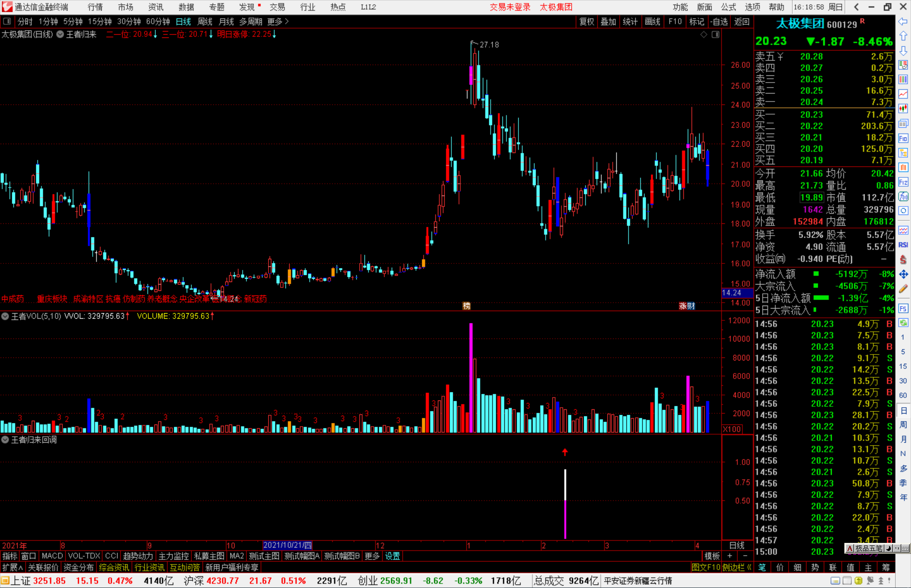
Task: Expand the 扩展∧ panel
Action: coord(13,567)
